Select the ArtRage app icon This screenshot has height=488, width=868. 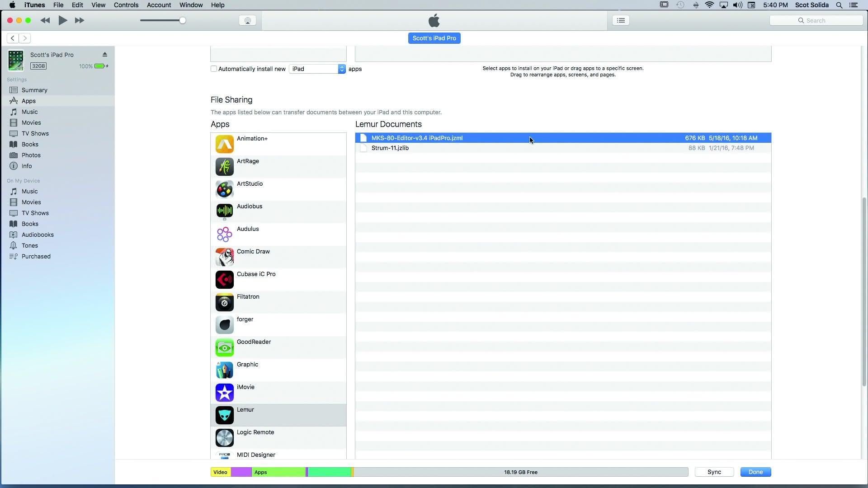coord(224,167)
